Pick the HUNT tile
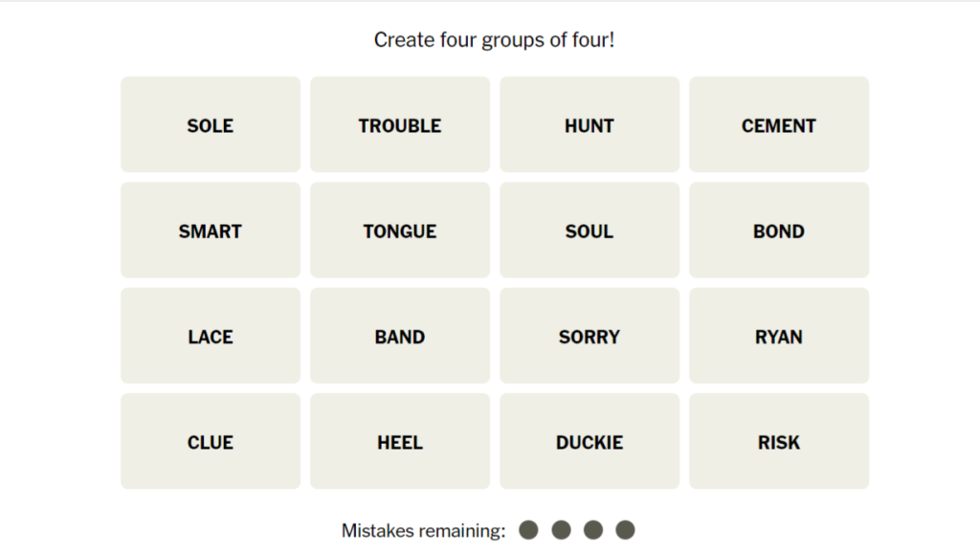This screenshot has height=551, width=980. (x=590, y=125)
